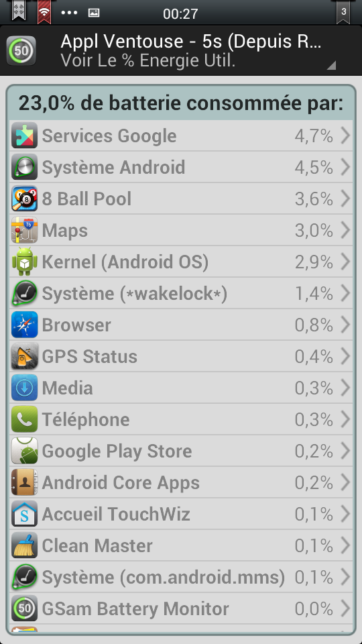Expand Système Android details chevron
This screenshot has width=362, height=644.
(x=345, y=167)
